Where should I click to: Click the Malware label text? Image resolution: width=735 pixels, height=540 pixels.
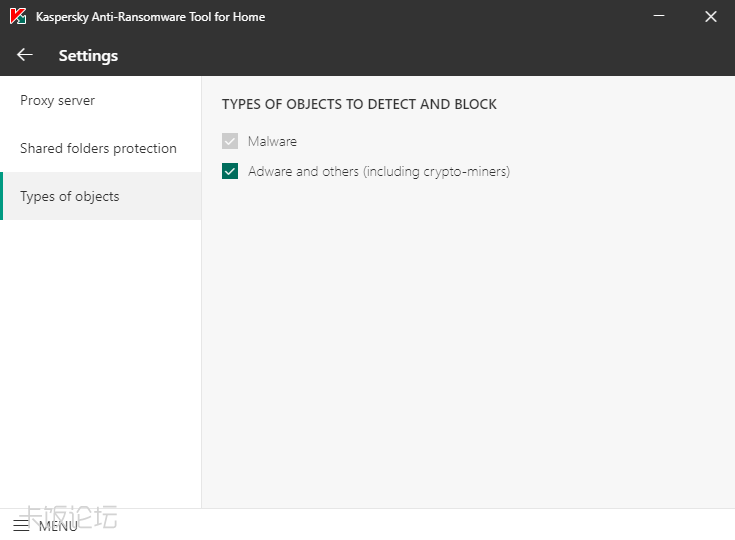point(272,142)
